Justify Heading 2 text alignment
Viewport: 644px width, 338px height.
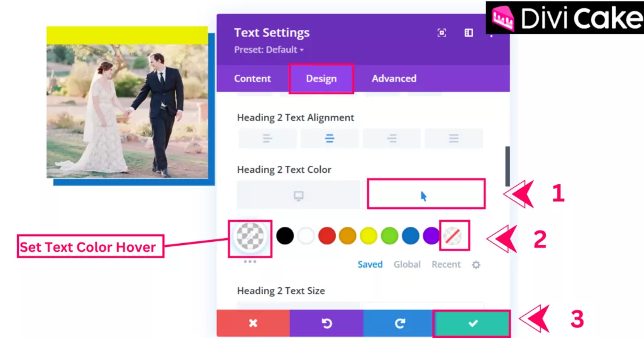454,139
